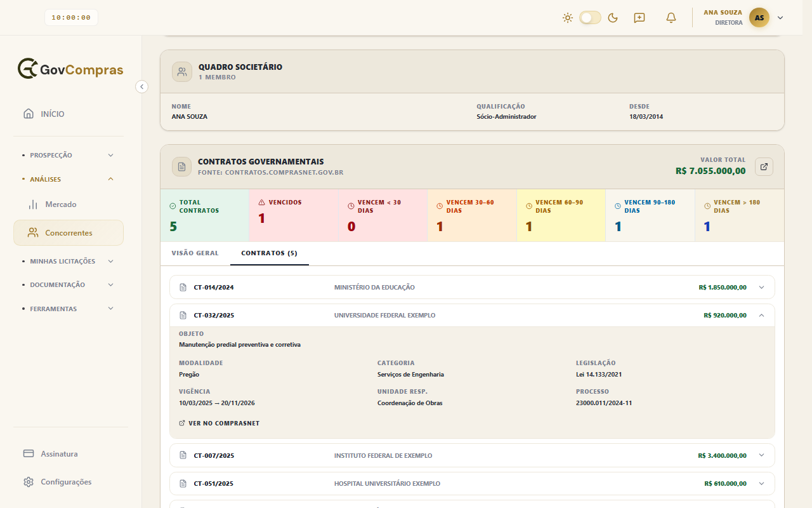Click the Sócio-Administrador qualification

pyautogui.click(x=506, y=116)
